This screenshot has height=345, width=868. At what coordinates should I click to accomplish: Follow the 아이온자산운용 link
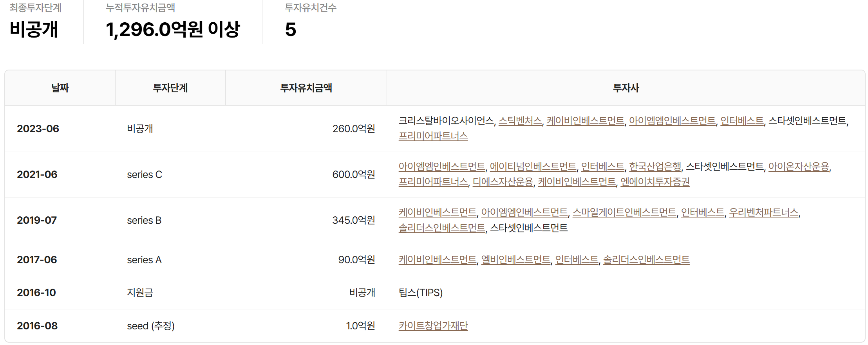tap(798, 167)
